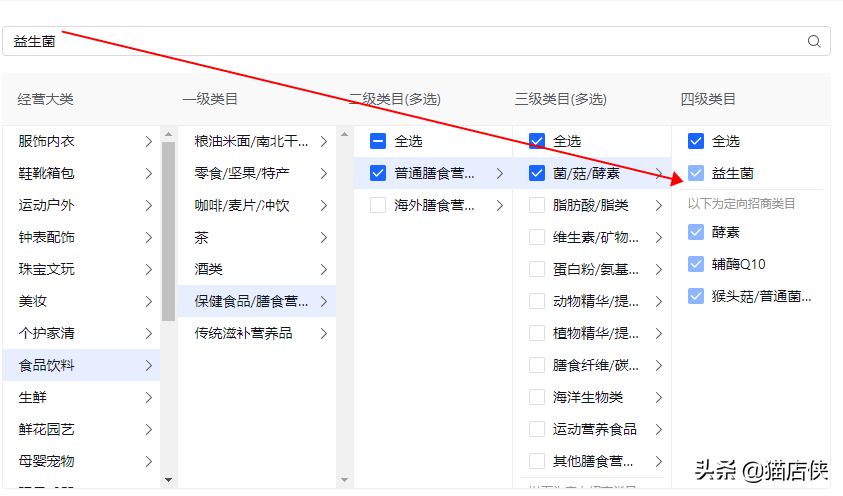This screenshot has height=496, width=843.
Task: Open the 母婴宠物 arrow
Action: (x=149, y=462)
